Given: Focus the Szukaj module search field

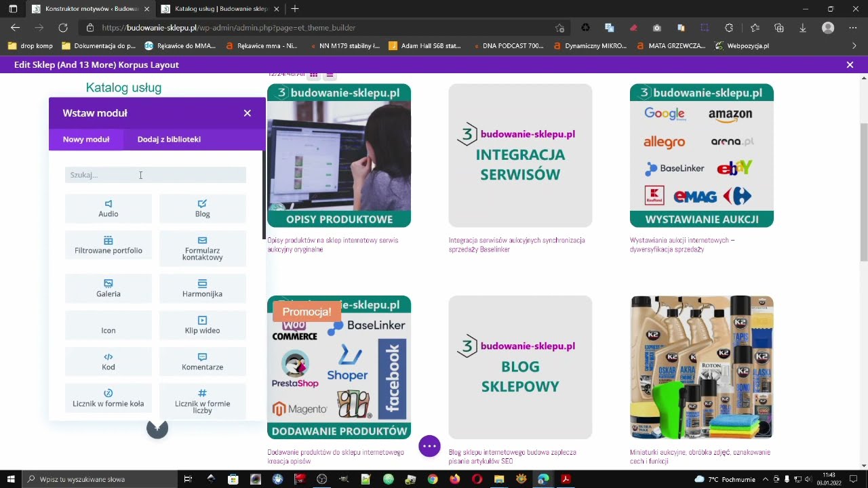Looking at the screenshot, I should coord(155,175).
